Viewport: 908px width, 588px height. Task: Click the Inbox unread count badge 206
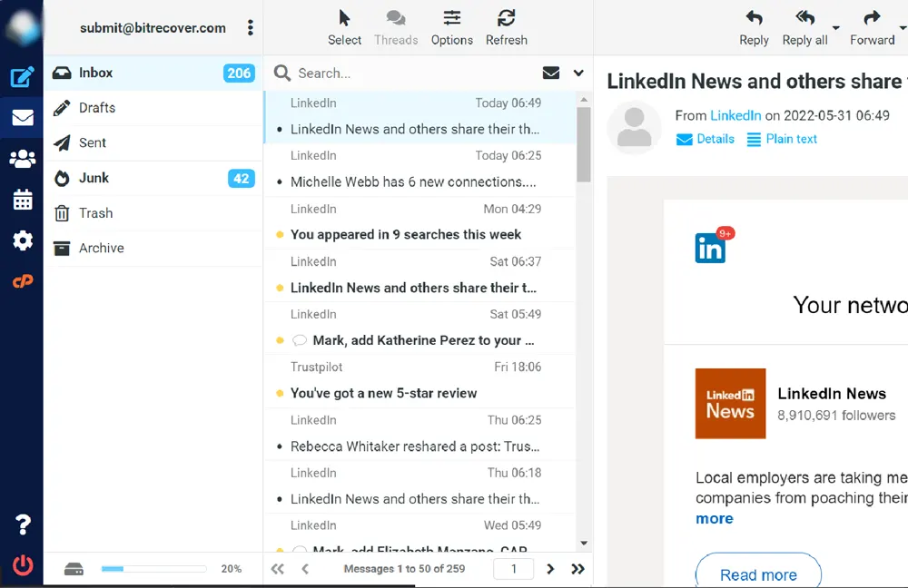[x=239, y=73]
